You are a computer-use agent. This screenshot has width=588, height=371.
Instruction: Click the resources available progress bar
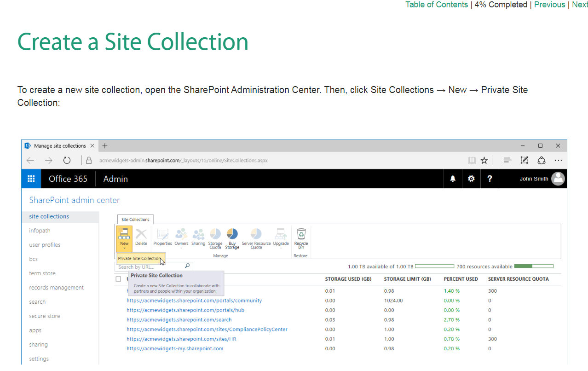click(x=534, y=266)
